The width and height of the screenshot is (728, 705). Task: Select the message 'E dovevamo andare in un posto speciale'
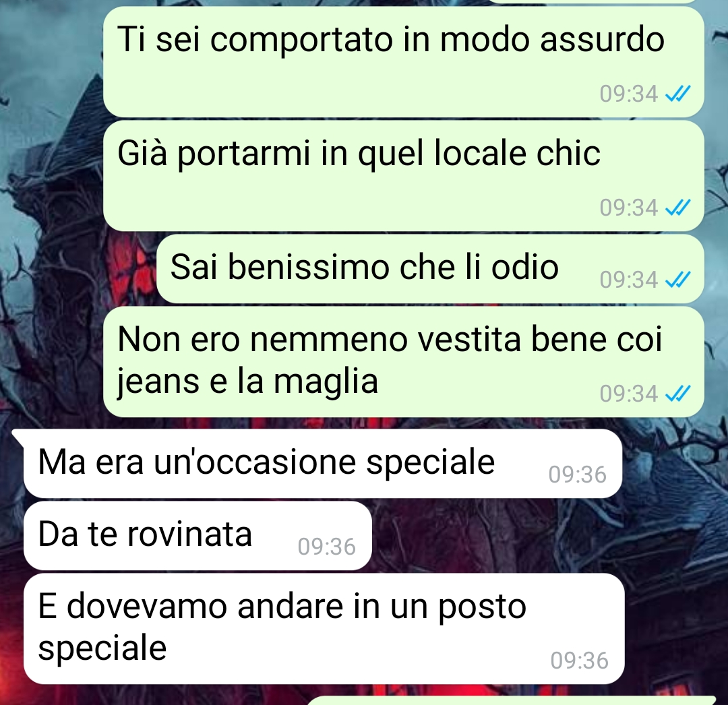pos(324,628)
